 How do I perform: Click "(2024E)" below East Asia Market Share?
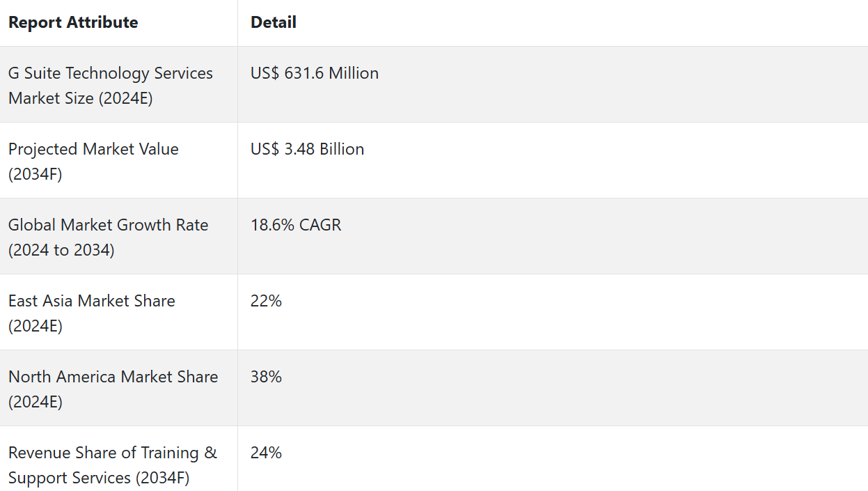(x=35, y=326)
